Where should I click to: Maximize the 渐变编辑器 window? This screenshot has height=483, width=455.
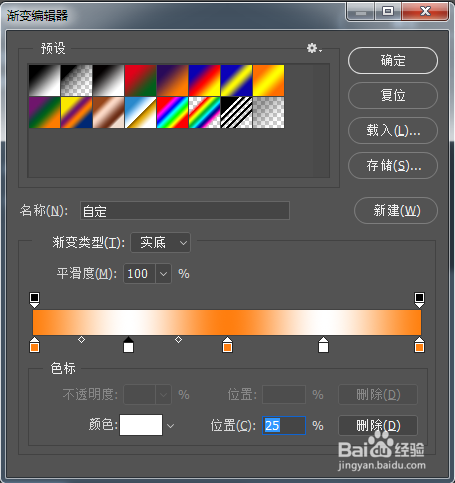(x=388, y=12)
